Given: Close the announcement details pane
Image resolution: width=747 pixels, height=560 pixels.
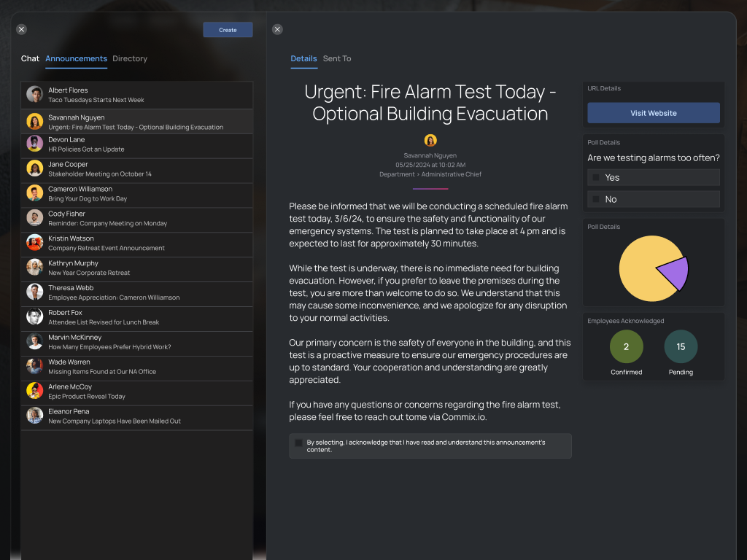Looking at the screenshot, I should 277,28.
